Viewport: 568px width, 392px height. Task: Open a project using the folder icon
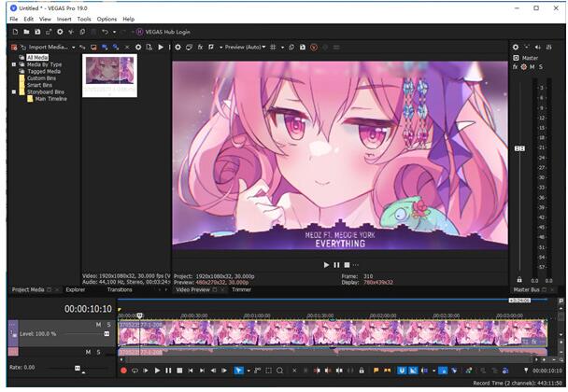26,32
